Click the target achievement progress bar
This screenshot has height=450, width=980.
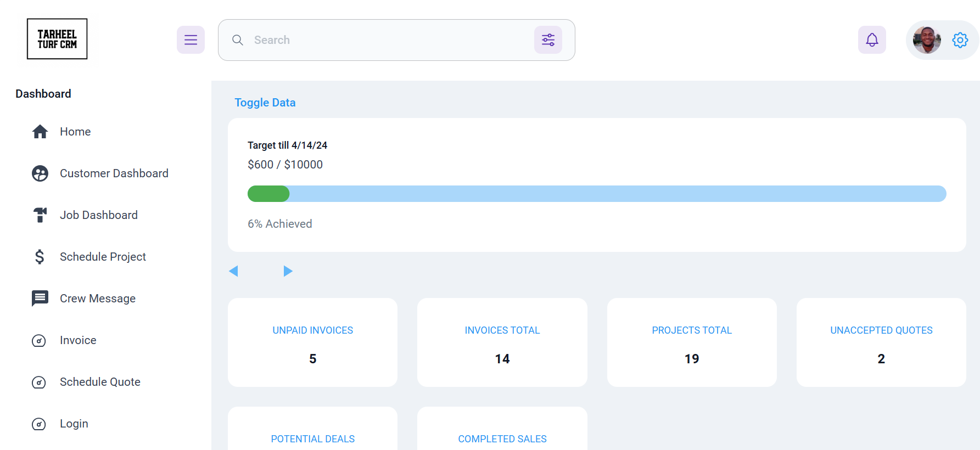click(x=597, y=194)
